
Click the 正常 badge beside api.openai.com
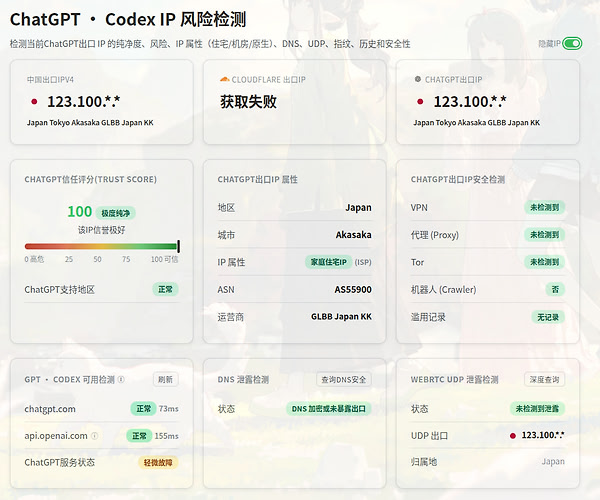click(139, 436)
